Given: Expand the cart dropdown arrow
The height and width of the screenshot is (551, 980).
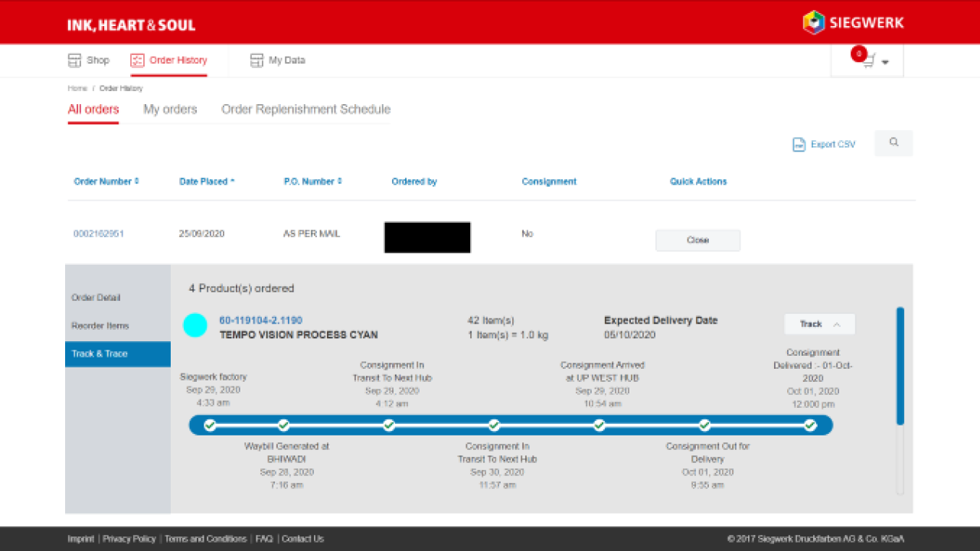Looking at the screenshot, I should (885, 63).
